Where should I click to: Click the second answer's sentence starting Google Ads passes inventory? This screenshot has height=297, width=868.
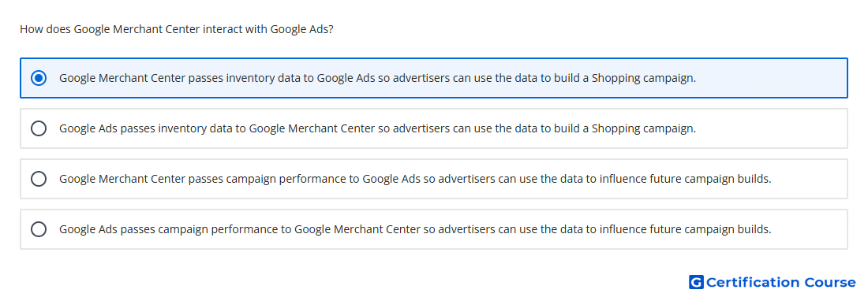377,128
